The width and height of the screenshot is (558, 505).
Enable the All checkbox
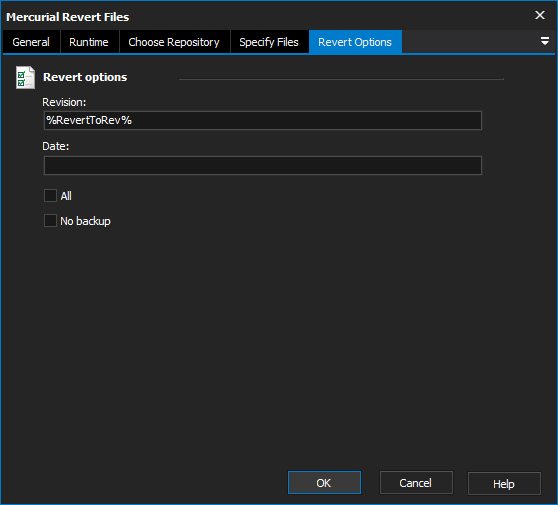click(50, 196)
